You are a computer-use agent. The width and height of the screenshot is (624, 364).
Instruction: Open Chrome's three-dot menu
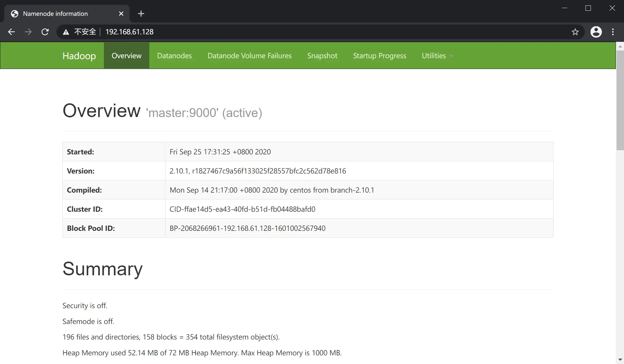click(613, 32)
